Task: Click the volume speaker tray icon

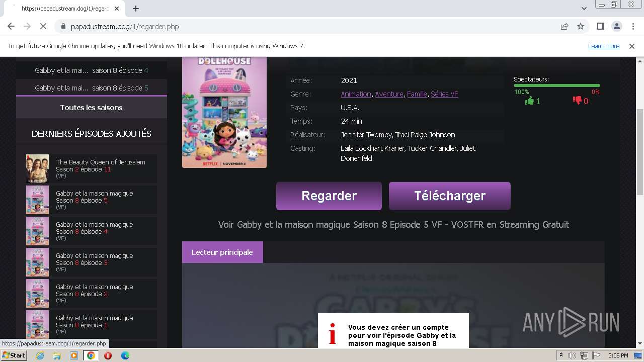Action: (x=572, y=355)
